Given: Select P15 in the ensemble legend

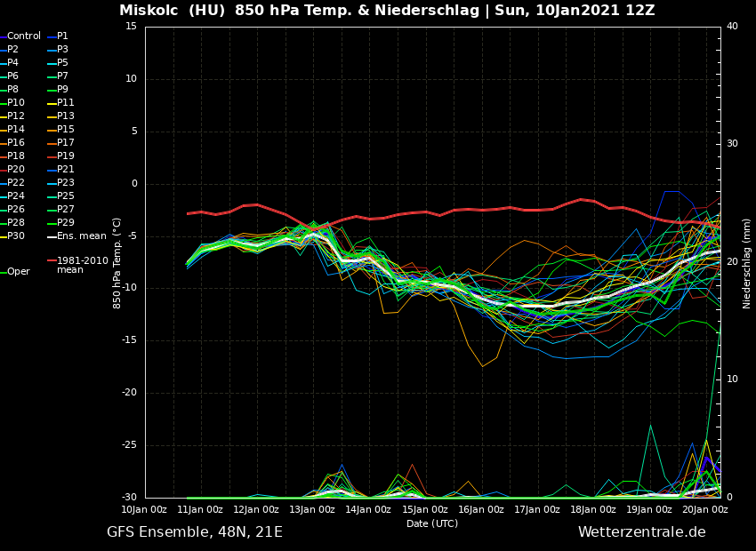Looking at the screenshot, I should point(65,130).
